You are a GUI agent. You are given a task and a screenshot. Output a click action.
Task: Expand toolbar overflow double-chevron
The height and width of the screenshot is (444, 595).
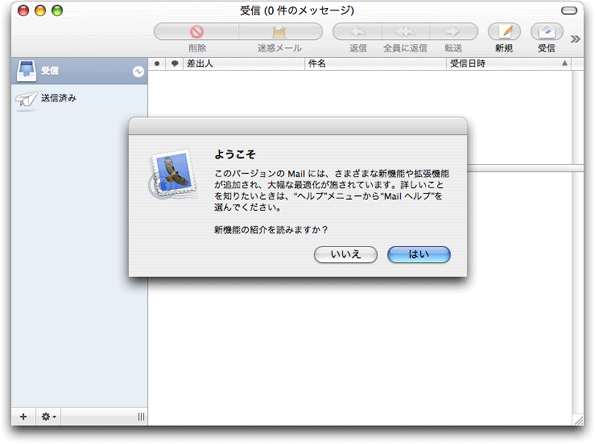pos(575,39)
